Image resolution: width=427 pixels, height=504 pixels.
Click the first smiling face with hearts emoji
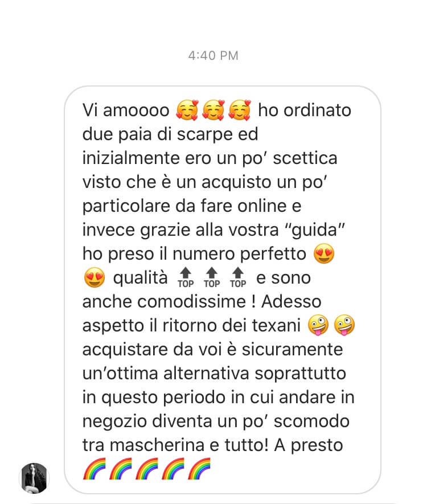coord(187,110)
